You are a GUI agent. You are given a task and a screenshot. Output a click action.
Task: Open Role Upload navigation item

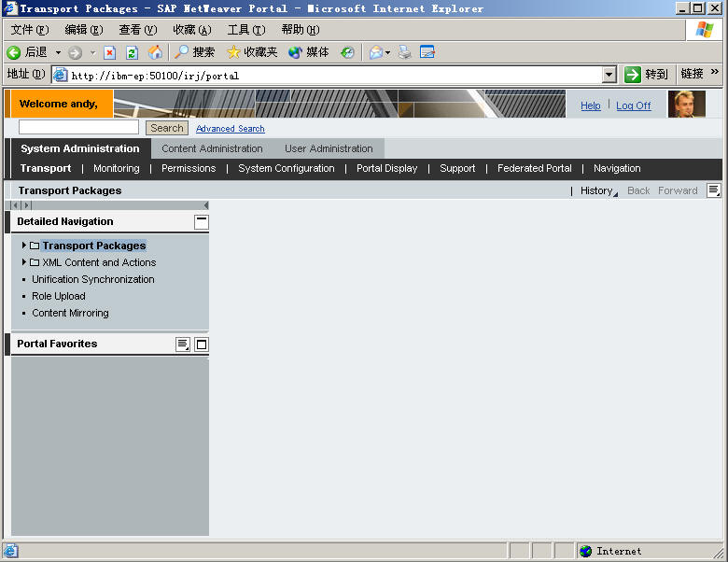click(59, 296)
